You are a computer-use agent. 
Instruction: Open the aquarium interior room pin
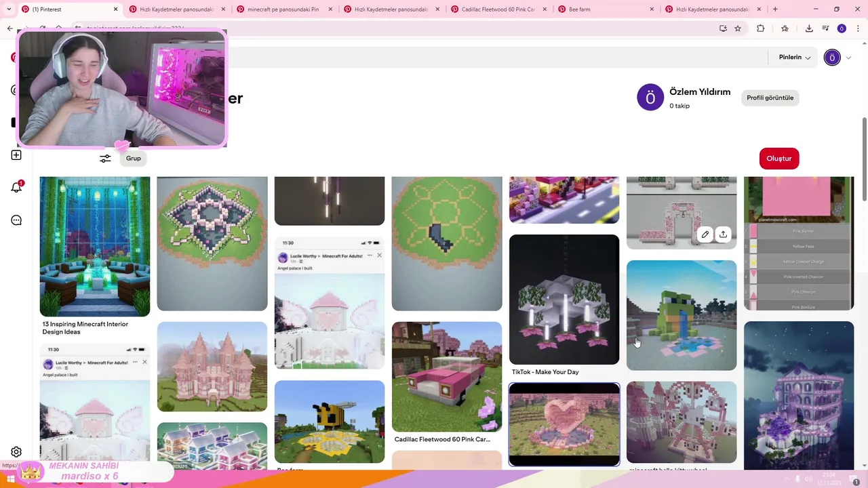(95, 247)
